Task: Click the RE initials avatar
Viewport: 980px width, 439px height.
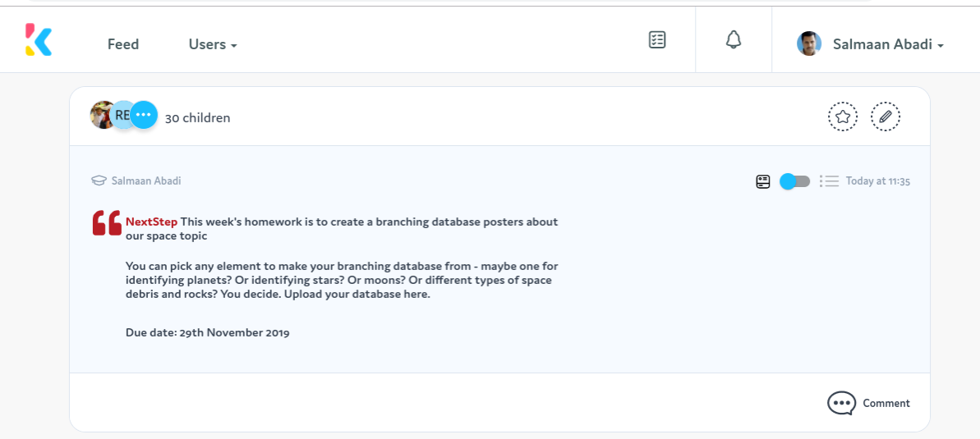Action: pos(121,115)
